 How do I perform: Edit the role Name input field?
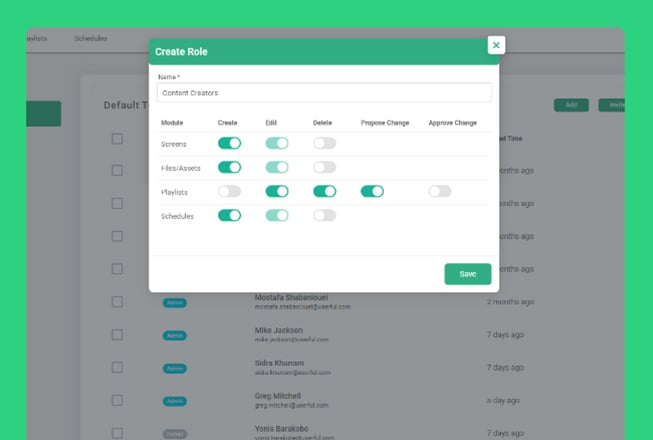point(324,92)
